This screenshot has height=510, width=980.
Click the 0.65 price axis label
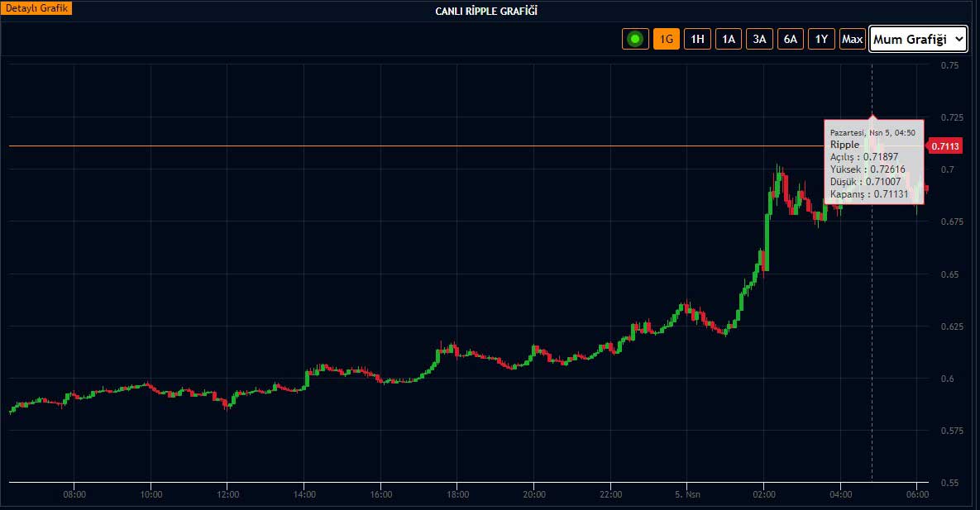coord(950,274)
